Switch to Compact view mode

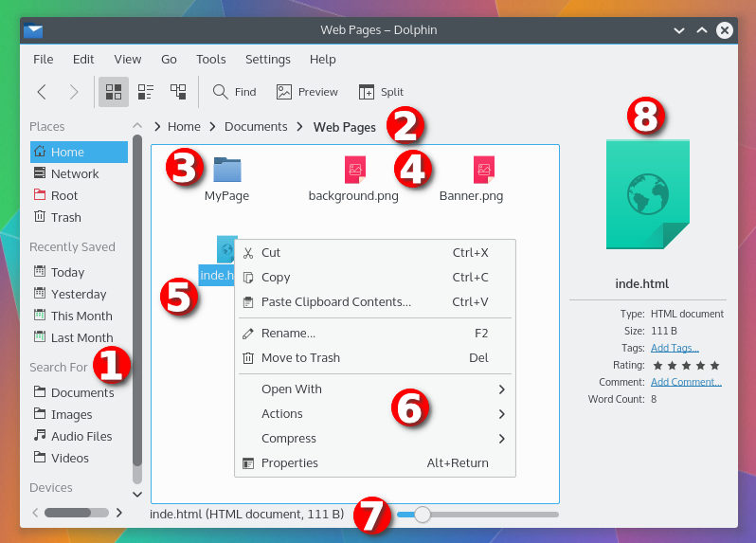click(x=146, y=92)
